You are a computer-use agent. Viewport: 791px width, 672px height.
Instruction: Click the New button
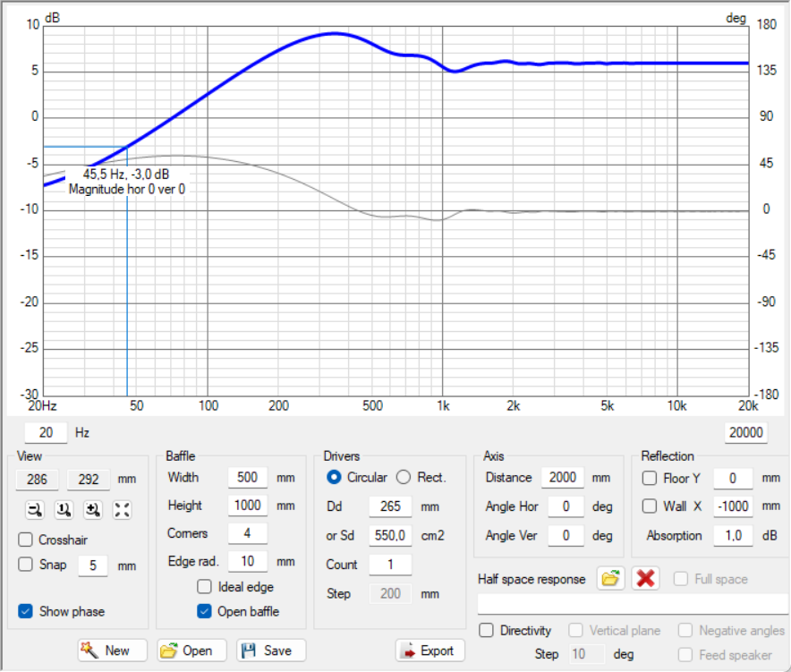(113, 651)
